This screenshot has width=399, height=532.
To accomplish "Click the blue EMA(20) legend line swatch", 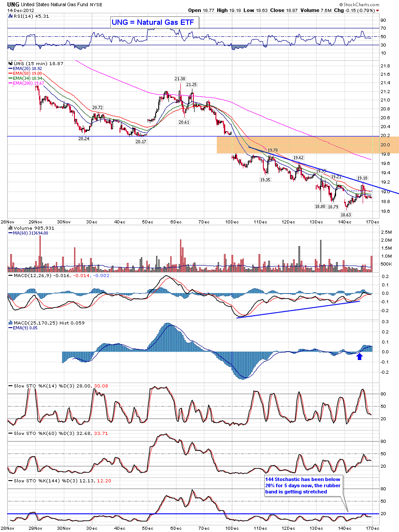I will tap(10, 69).
